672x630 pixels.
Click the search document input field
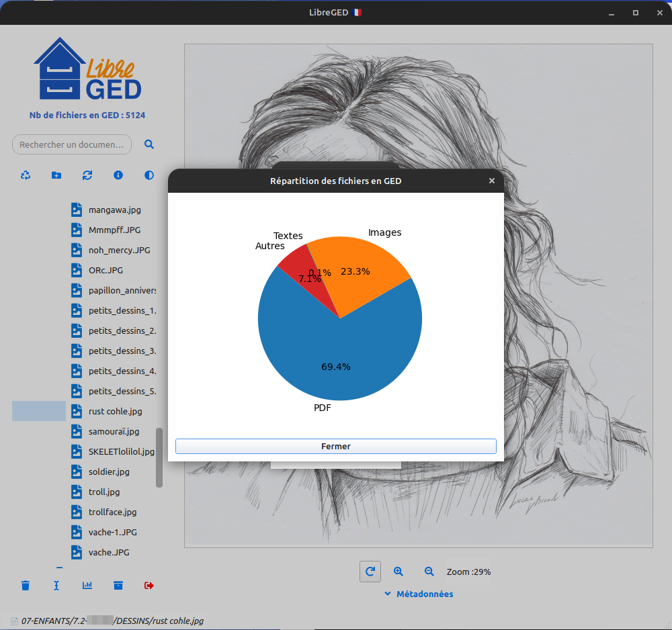pyautogui.click(x=72, y=144)
